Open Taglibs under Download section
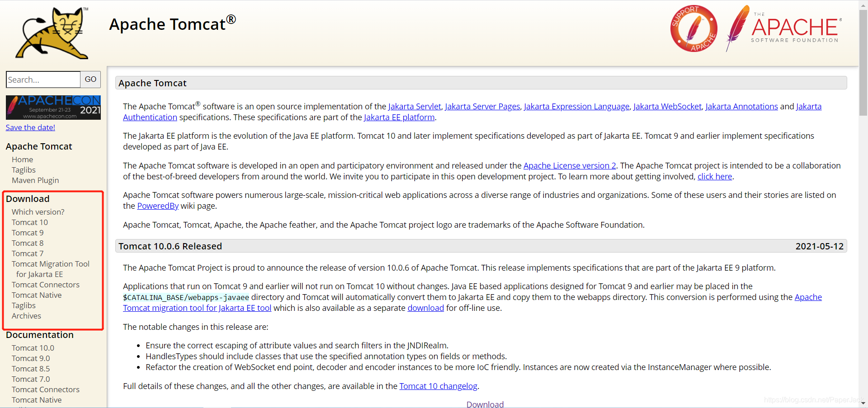Viewport: 868px width, 408px height. (x=24, y=305)
